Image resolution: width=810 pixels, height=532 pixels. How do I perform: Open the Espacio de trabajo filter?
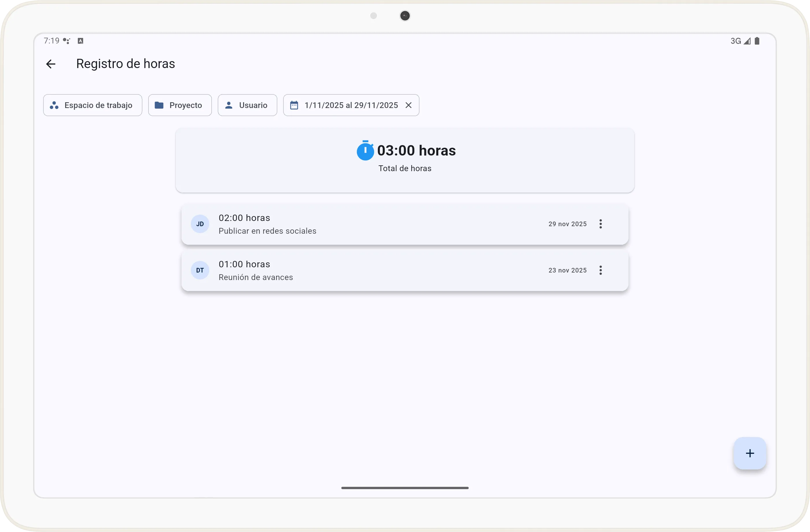[93, 105]
